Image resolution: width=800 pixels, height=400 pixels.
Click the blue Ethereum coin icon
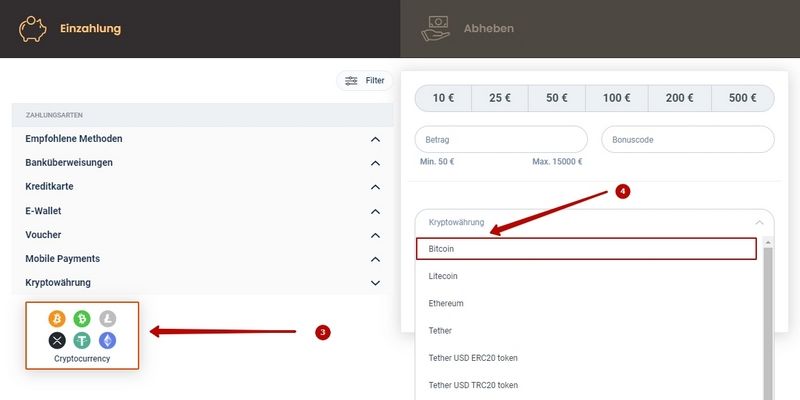point(107,340)
